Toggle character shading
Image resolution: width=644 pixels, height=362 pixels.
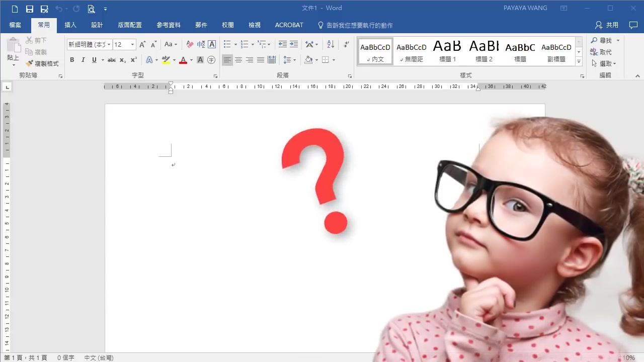pos(200,60)
